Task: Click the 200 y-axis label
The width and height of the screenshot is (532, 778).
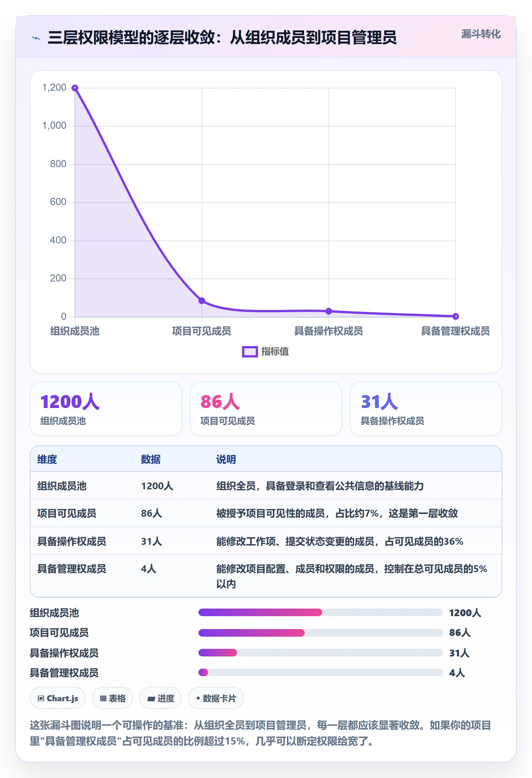Action: coord(58,278)
